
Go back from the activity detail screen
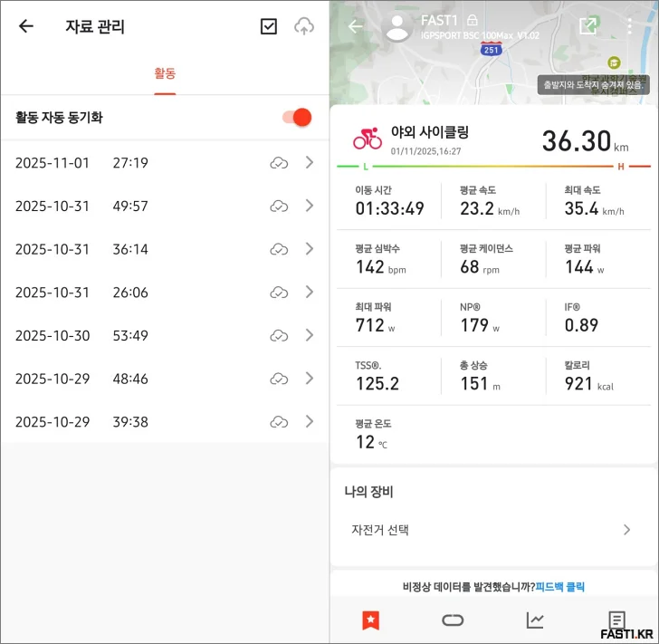tap(355, 26)
